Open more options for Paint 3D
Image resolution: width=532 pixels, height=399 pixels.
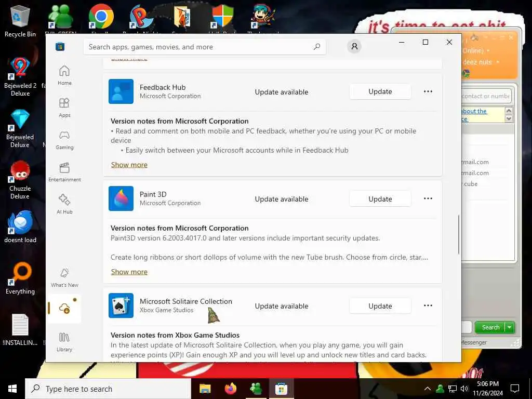tap(428, 198)
